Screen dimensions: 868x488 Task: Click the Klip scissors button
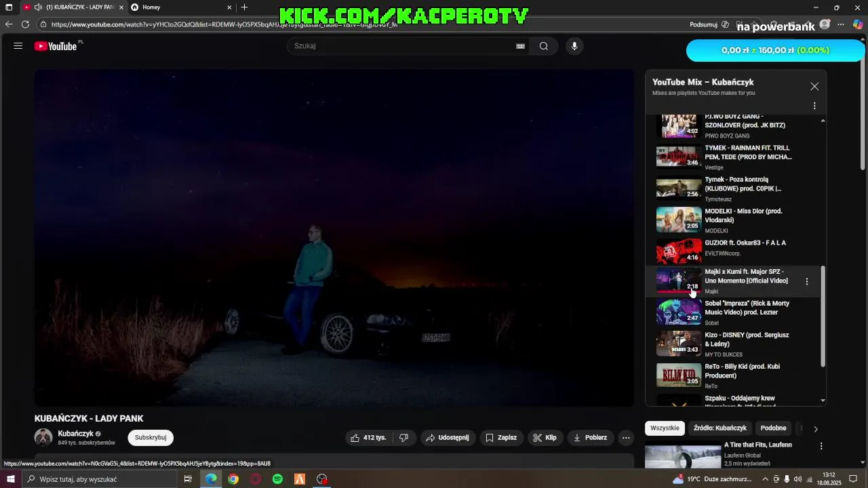(x=545, y=438)
